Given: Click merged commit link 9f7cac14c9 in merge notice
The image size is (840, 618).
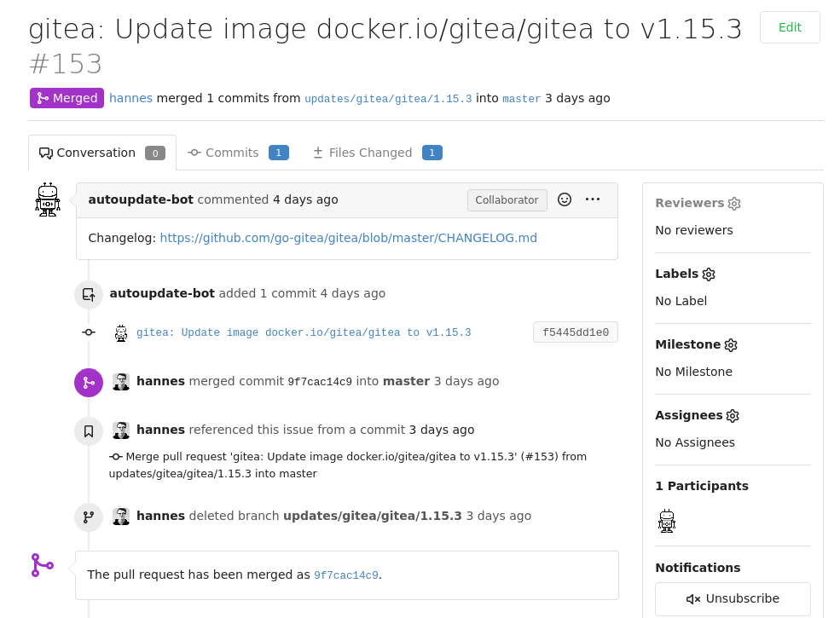Looking at the screenshot, I should click(x=346, y=575).
